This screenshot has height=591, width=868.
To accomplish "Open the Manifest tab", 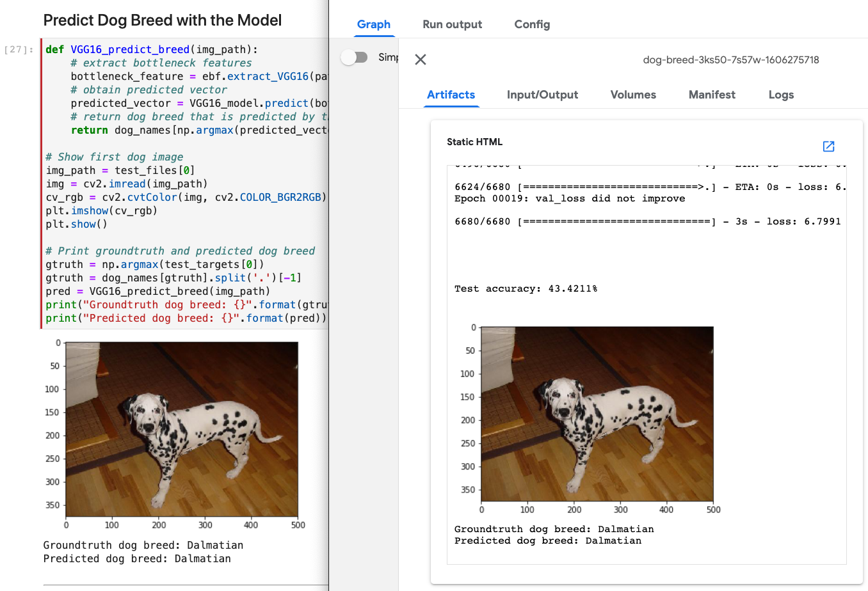I will point(712,95).
